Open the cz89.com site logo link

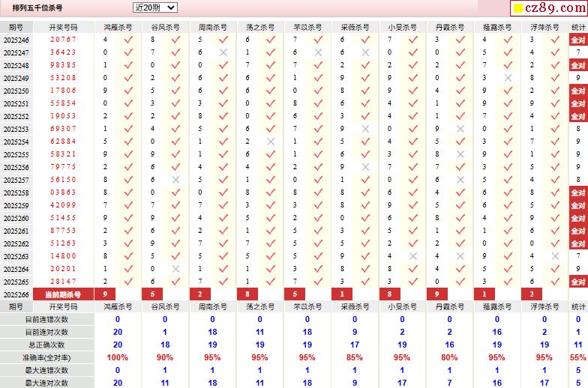(x=549, y=7)
